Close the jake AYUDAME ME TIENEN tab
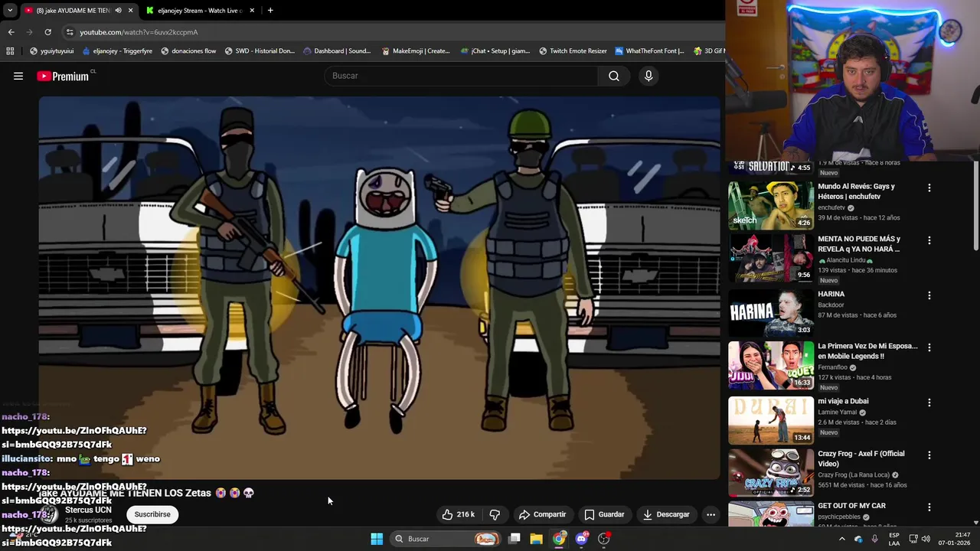 [x=130, y=11]
